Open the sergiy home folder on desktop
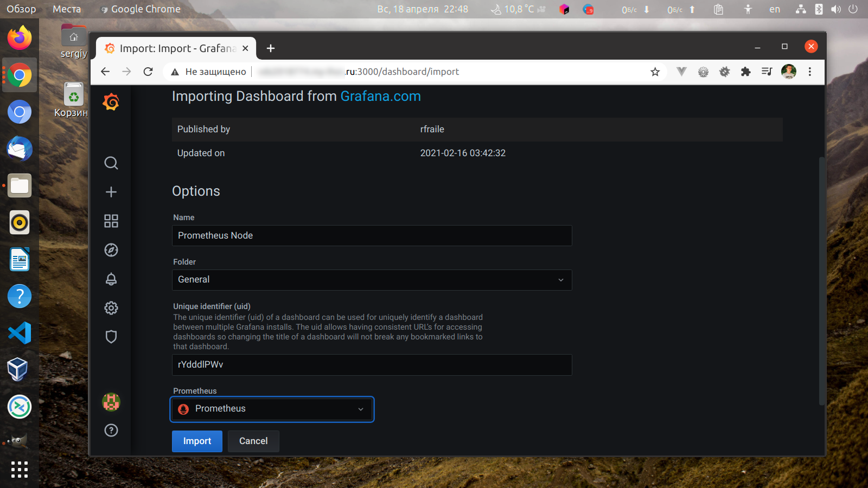This screenshot has width=868, height=488. point(74,42)
